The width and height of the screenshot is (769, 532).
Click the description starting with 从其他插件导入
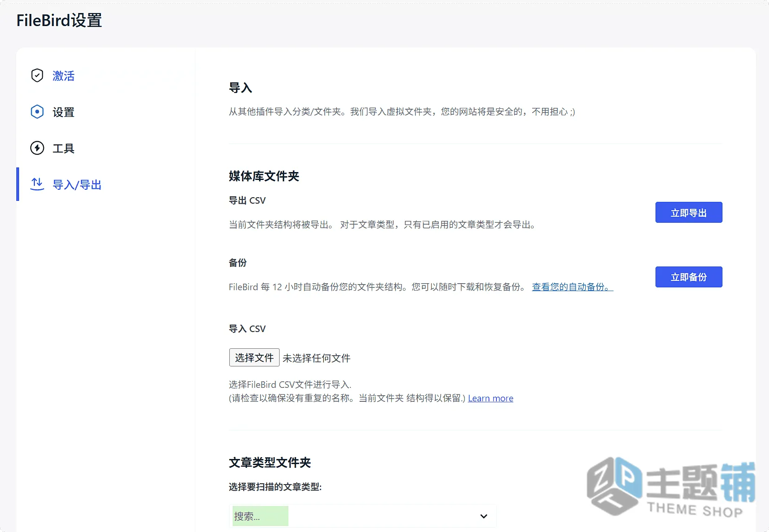[x=402, y=112]
